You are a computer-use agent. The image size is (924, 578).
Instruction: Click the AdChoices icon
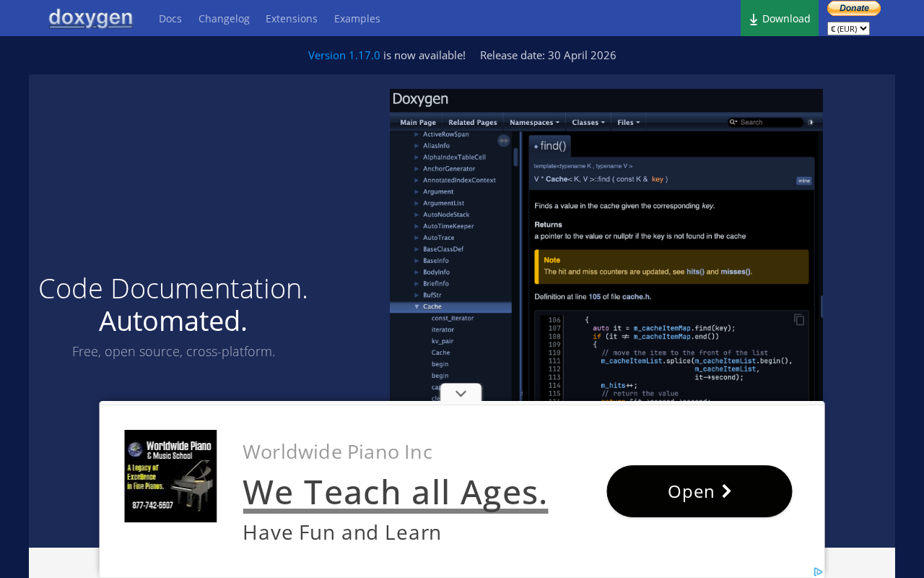(818, 571)
